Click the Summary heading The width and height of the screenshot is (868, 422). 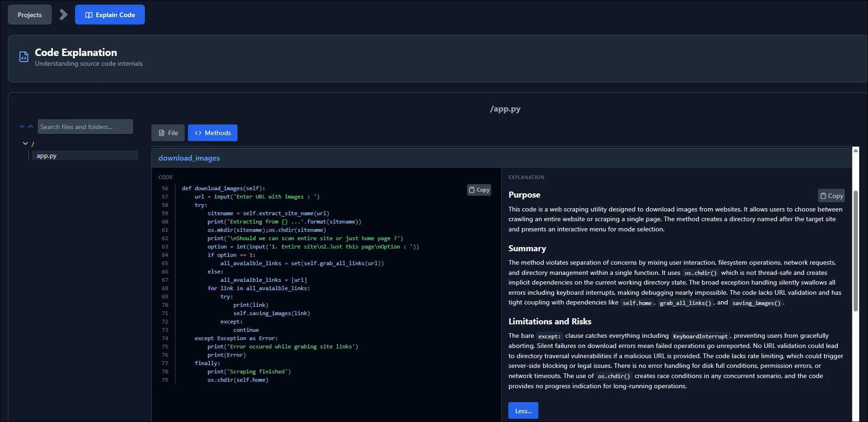pyautogui.click(x=527, y=248)
